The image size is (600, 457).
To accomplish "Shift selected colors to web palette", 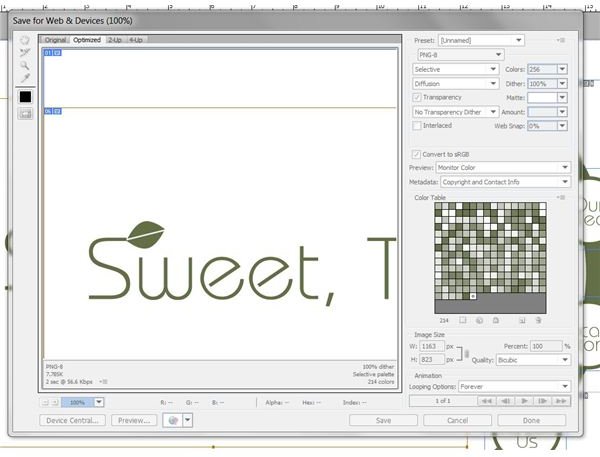I will point(479,320).
